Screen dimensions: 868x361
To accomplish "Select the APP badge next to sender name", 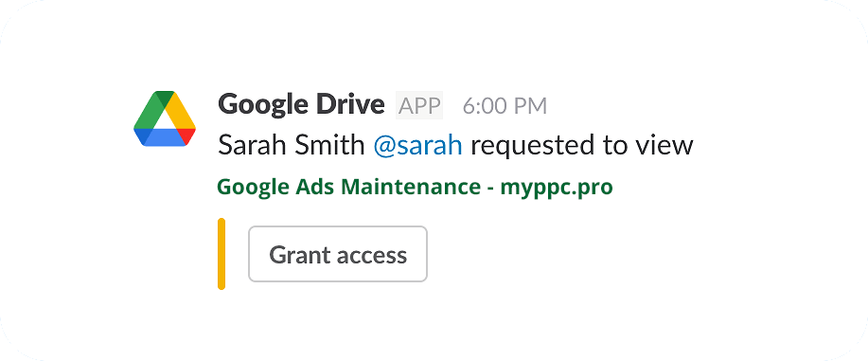I will point(419,105).
